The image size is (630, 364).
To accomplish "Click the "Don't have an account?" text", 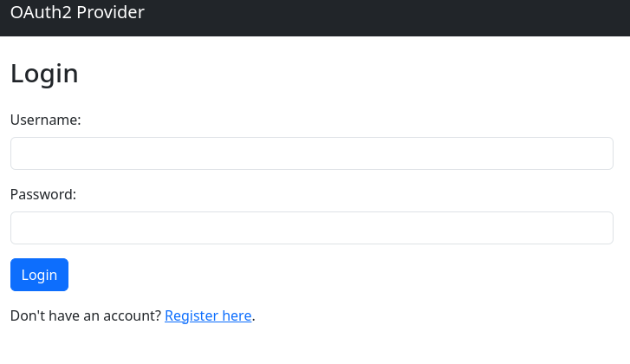I will coord(86,316).
